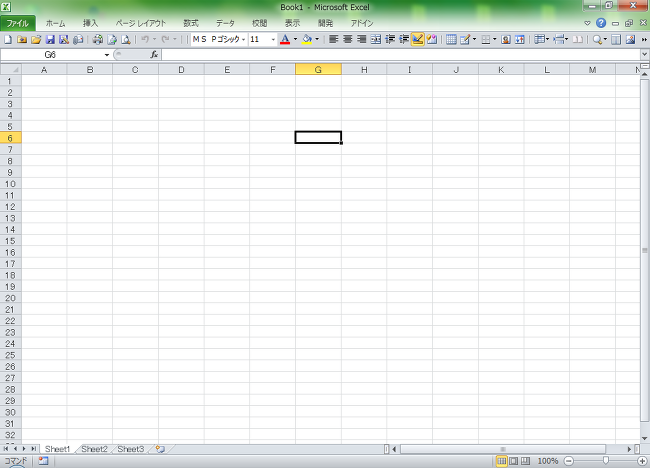Toggle align left formatting

pyautogui.click(x=333, y=39)
